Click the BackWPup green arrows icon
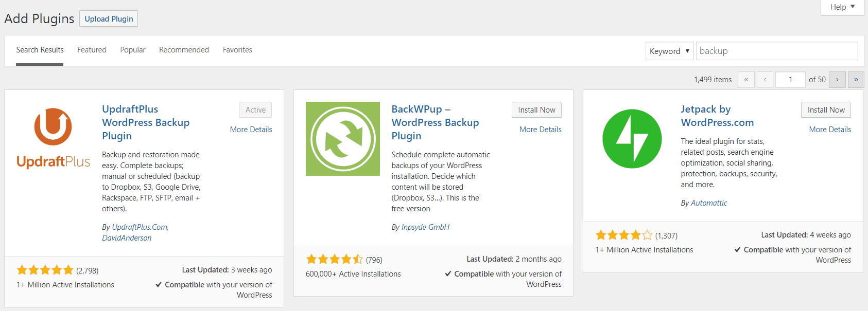868x311 pixels. [342, 139]
